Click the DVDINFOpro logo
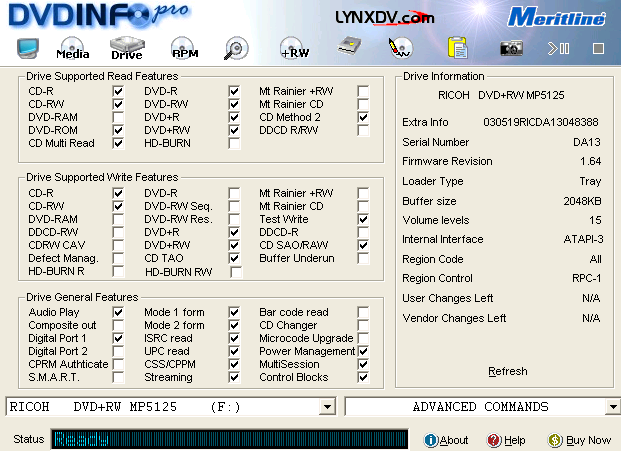Screen dimensions: 621x451 99,15
